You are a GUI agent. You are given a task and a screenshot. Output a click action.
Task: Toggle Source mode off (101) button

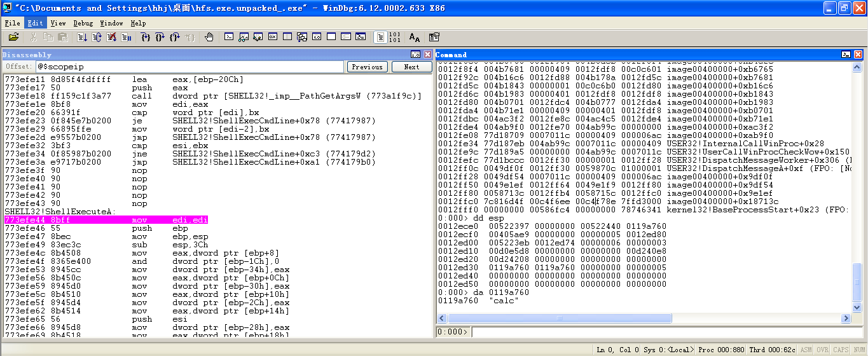(x=394, y=38)
